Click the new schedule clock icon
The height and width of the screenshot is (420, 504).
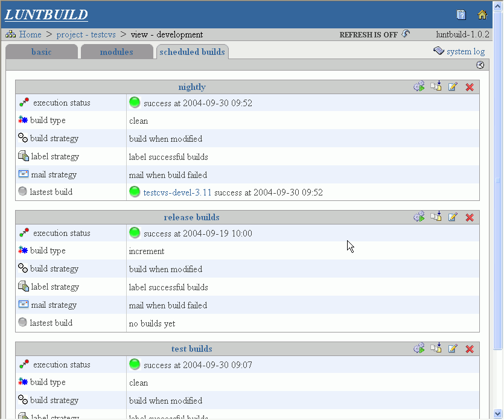(480, 65)
